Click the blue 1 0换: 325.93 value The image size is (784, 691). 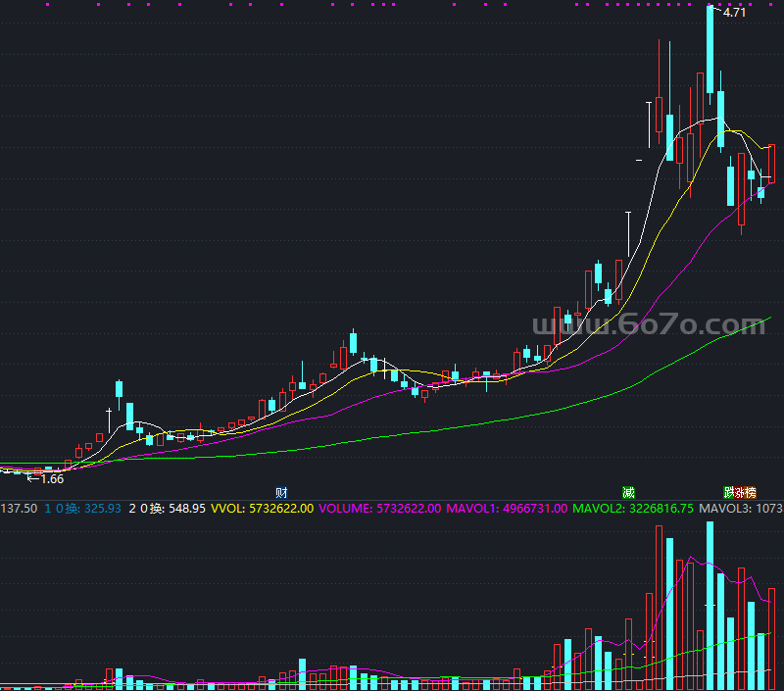click(82, 509)
